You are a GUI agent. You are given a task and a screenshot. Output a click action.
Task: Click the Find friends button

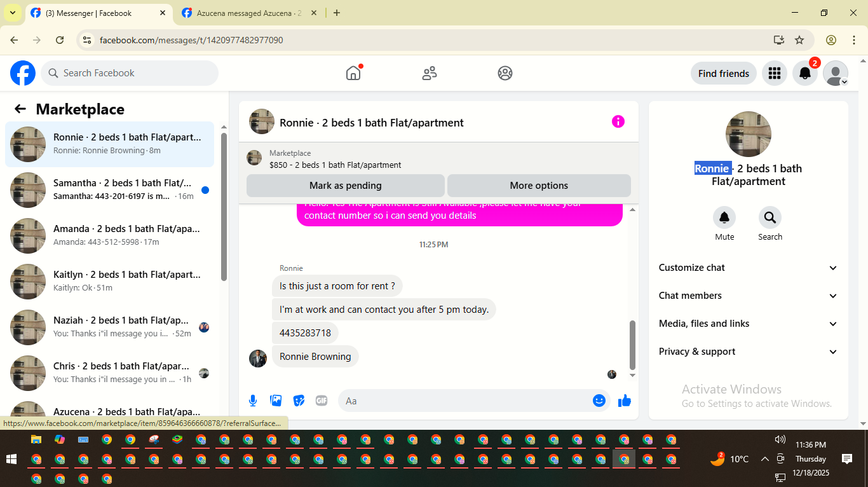(x=724, y=73)
